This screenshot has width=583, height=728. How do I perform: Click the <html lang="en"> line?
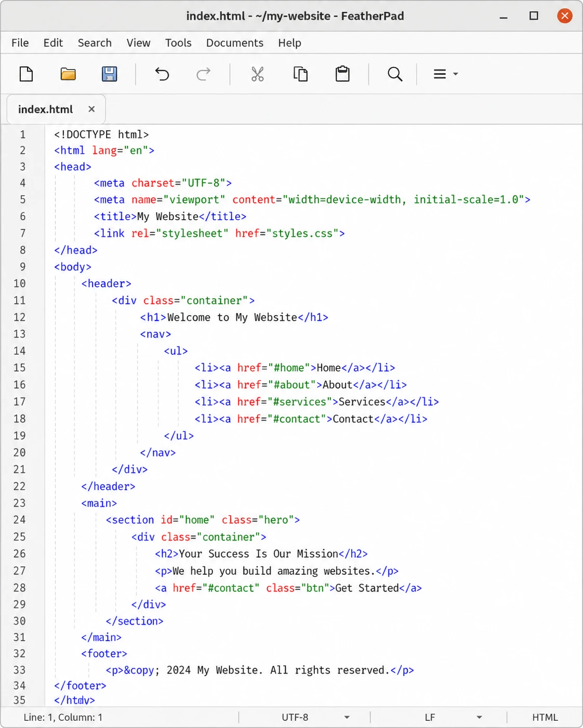(x=104, y=151)
